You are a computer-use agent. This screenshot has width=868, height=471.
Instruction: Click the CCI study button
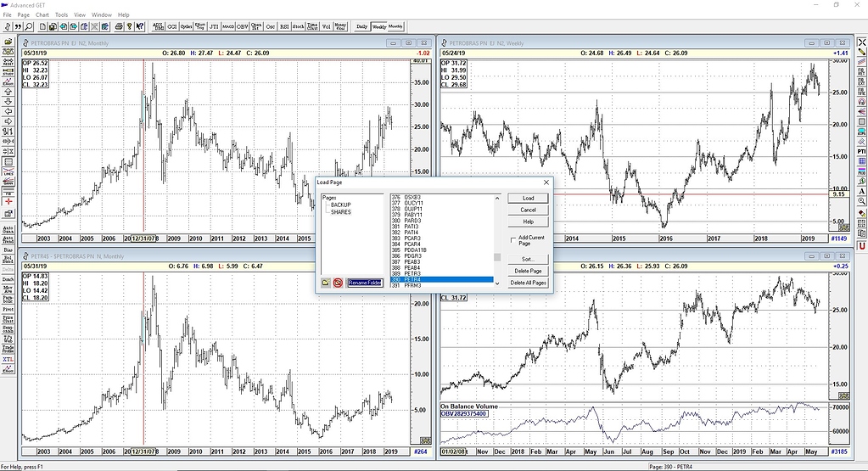(x=172, y=26)
